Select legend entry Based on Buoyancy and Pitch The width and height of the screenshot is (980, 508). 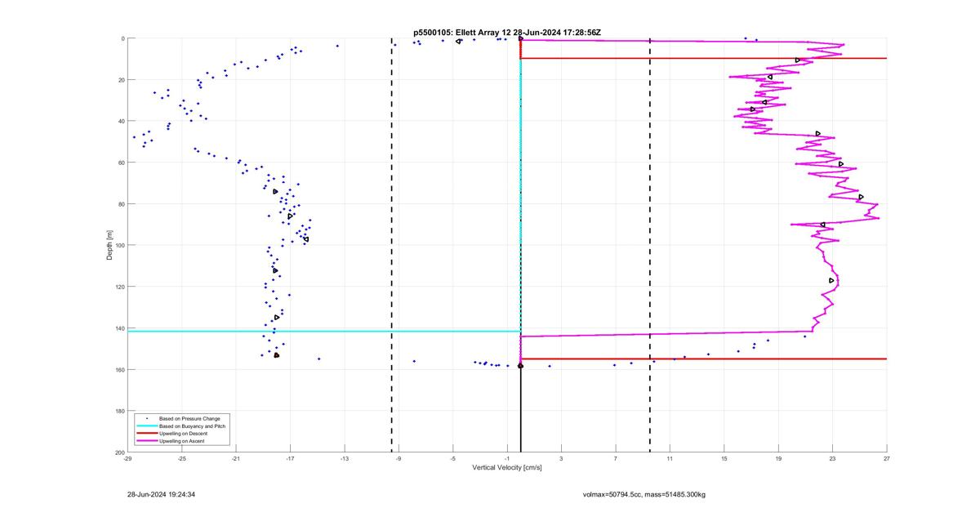[x=193, y=426]
